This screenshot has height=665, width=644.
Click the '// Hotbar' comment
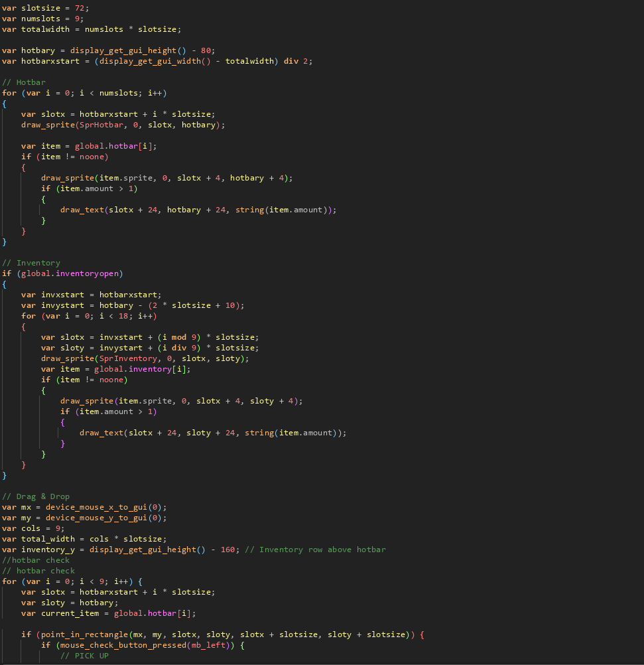[x=24, y=82]
